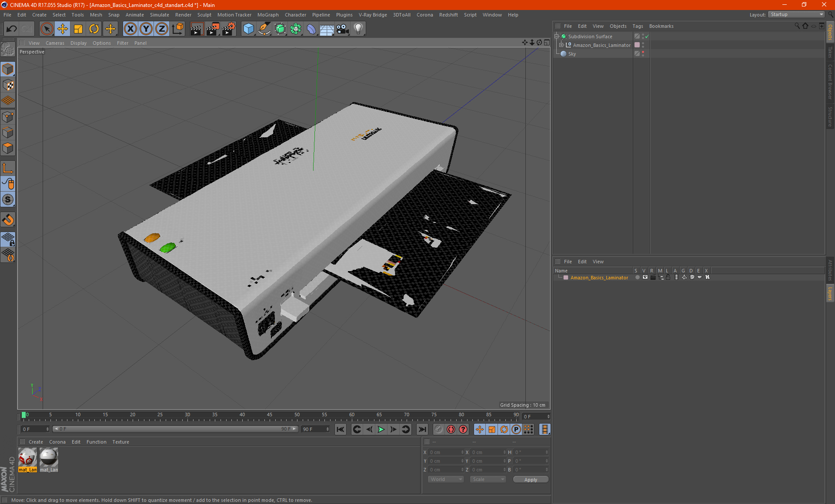Toggle layer View visibility for Amazon_Basics_Laminator
Image resolution: width=835 pixels, height=504 pixels.
point(645,277)
